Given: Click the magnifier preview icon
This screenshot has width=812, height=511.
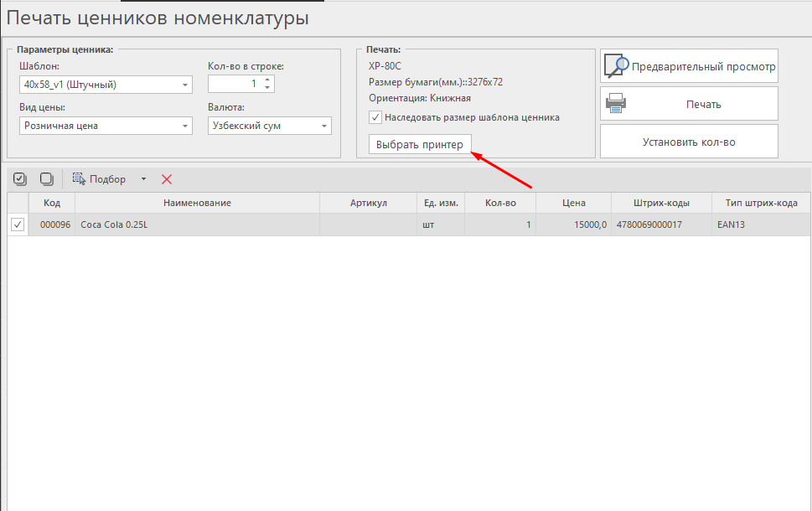Looking at the screenshot, I should pos(616,66).
